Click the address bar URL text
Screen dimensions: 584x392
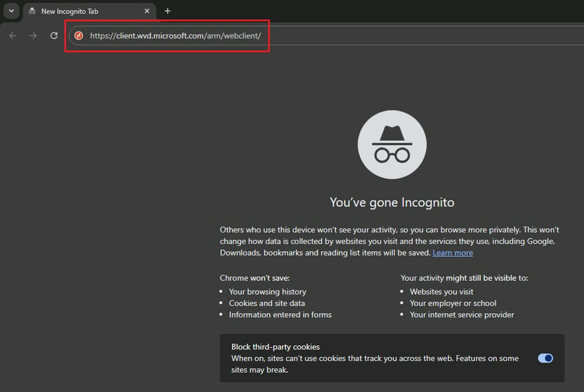pyautogui.click(x=175, y=36)
